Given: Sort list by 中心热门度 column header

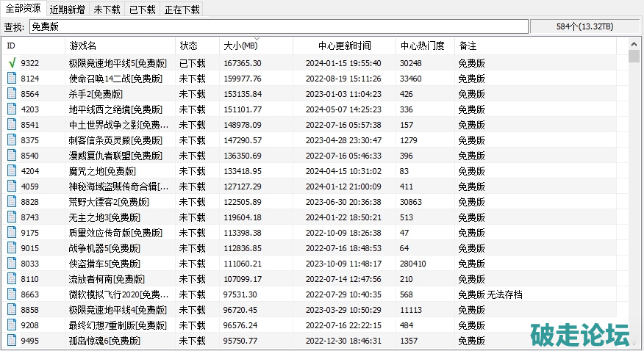Looking at the screenshot, I should (x=422, y=46).
